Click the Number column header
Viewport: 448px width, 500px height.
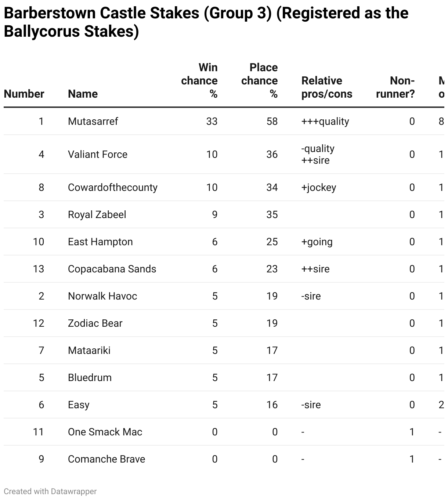[24, 94]
